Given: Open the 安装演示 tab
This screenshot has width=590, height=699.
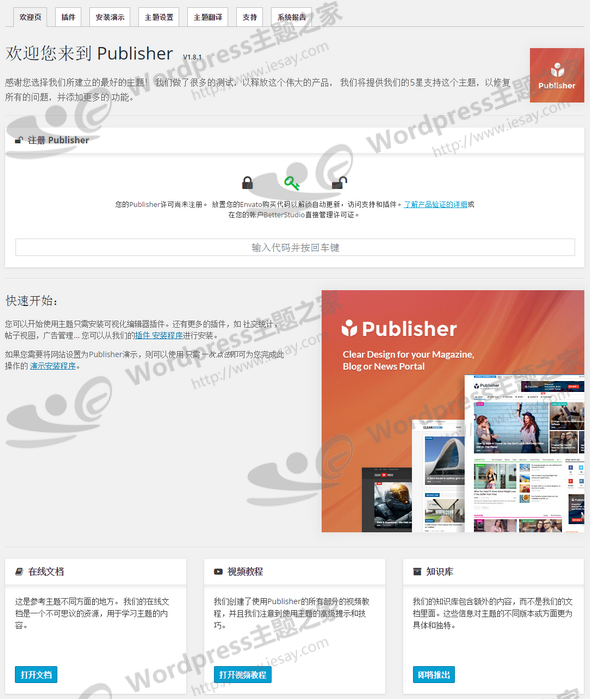Looking at the screenshot, I should pos(110,17).
